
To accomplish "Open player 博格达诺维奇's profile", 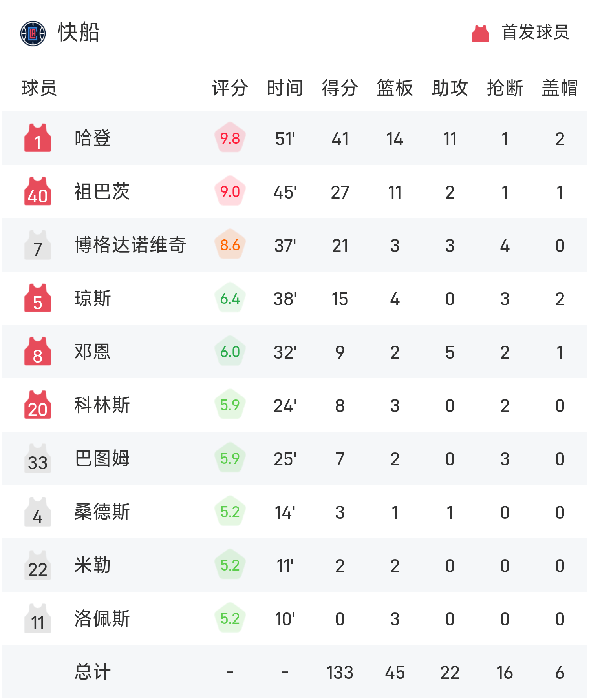I will click(x=130, y=245).
